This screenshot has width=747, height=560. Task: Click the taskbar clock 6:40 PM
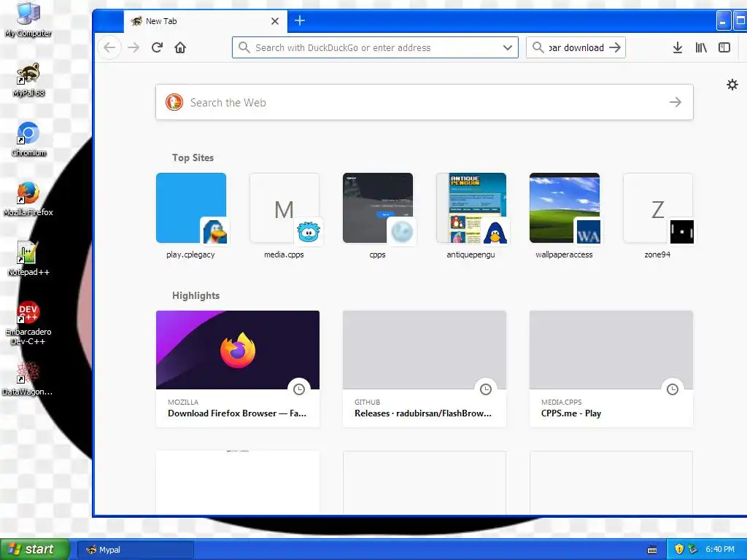click(720, 550)
